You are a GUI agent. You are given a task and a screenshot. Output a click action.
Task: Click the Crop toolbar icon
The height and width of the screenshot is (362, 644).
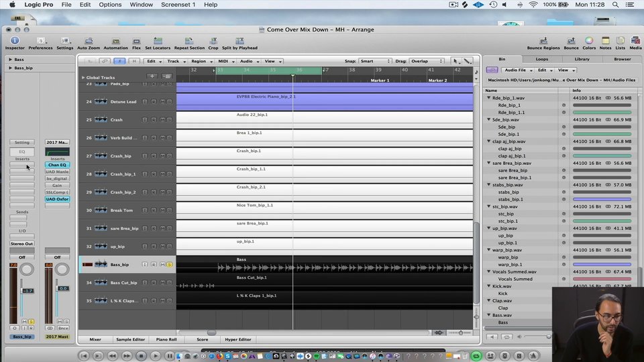(x=213, y=43)
